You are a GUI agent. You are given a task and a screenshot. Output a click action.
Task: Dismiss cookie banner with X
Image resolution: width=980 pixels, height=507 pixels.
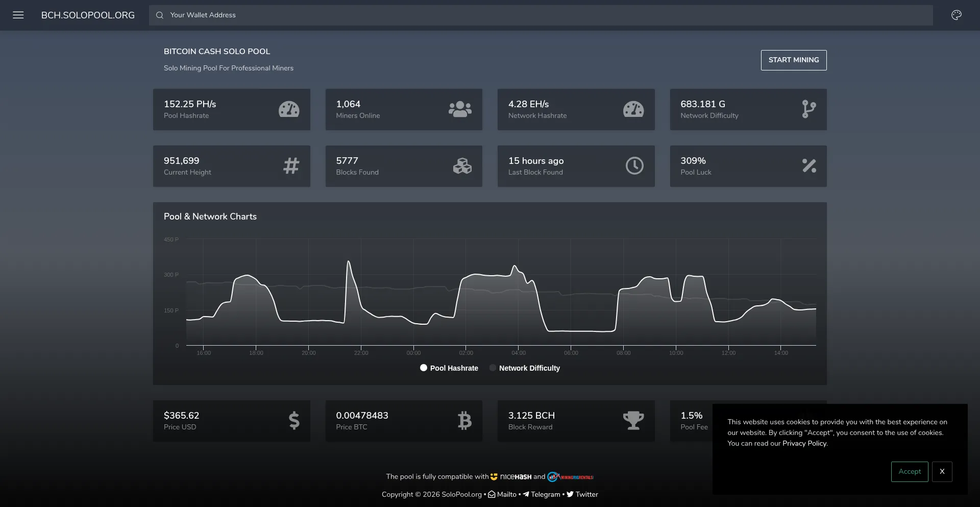pos(942,472)
